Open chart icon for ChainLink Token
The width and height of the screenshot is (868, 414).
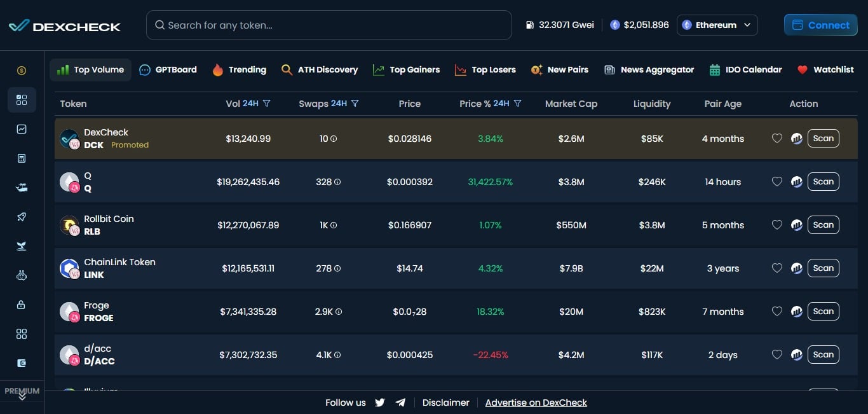pos(797,268)
